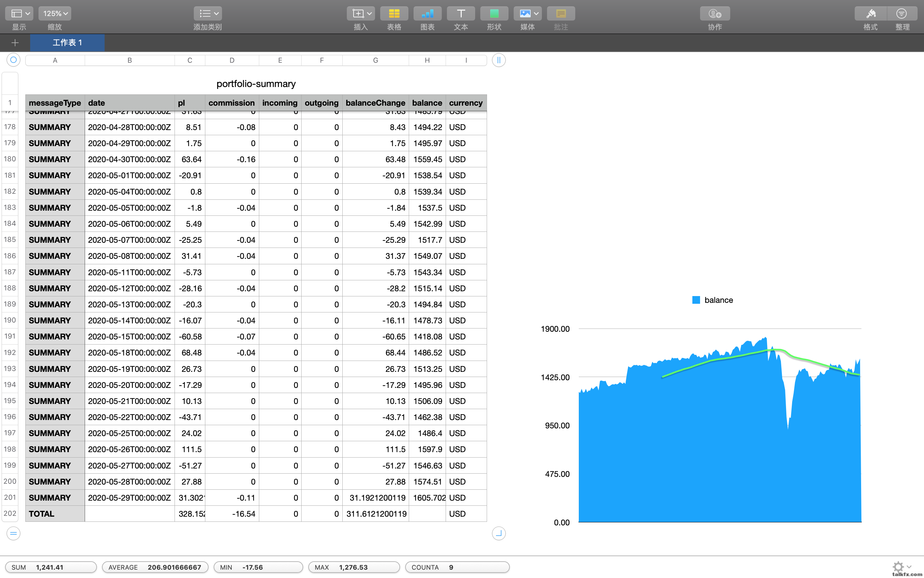Select balance cell 1418.08
The width and height of the screenshot is (924, 578).
click(427, 337)
